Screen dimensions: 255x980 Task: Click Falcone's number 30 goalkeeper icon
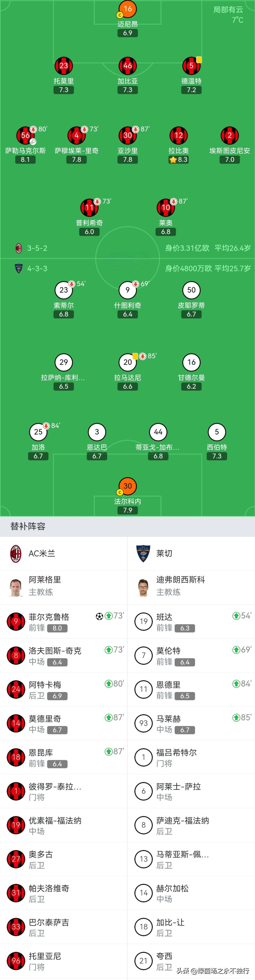click(128, 486)
